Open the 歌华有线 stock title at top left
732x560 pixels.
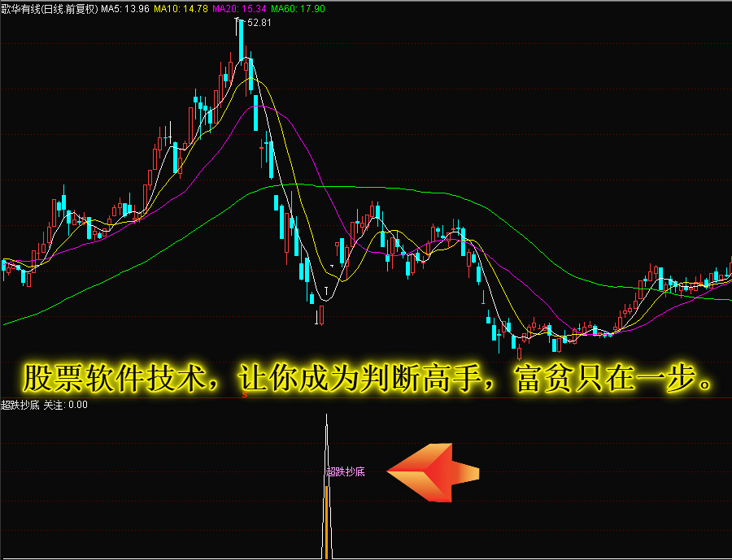(25, 9)
